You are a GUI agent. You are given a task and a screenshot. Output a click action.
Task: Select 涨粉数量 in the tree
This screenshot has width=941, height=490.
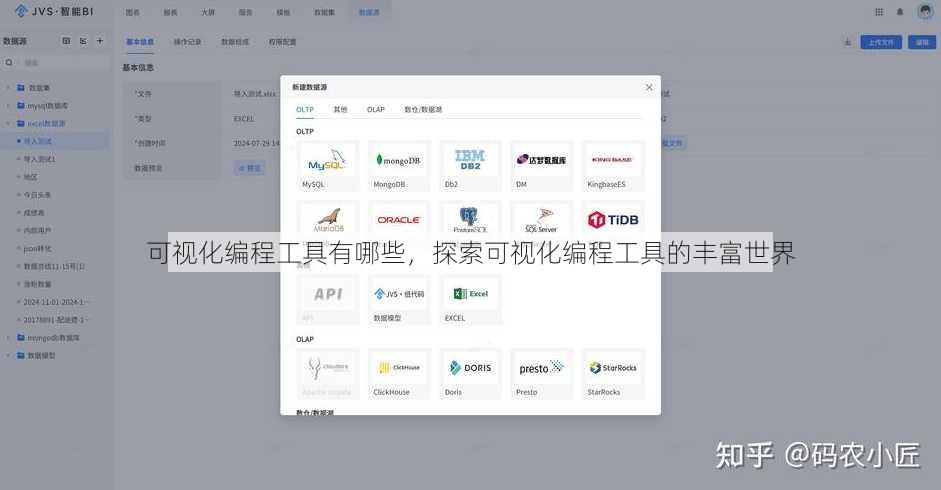37,284
